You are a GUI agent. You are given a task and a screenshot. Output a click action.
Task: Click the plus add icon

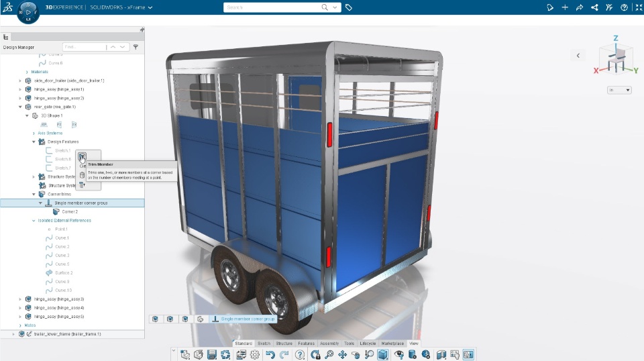point(565,7)
